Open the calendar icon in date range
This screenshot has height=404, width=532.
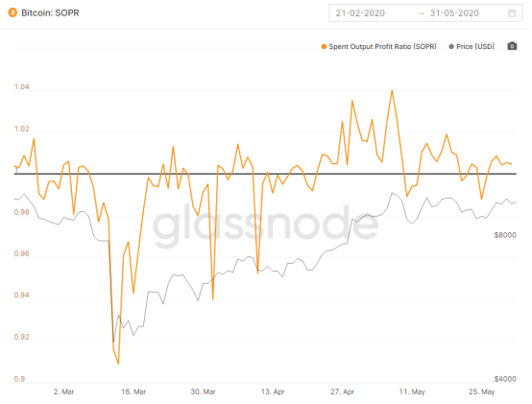(512, 13)
